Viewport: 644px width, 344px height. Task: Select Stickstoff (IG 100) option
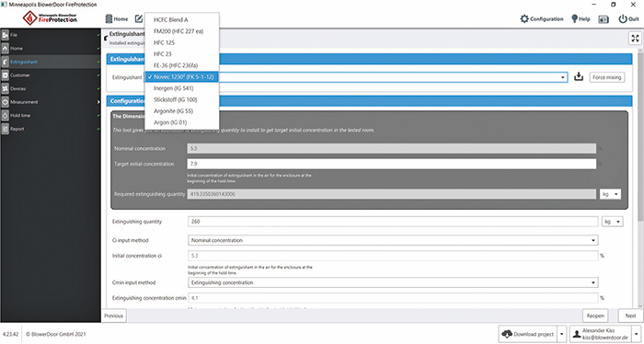pyautogui.click(x=182, y=99)
